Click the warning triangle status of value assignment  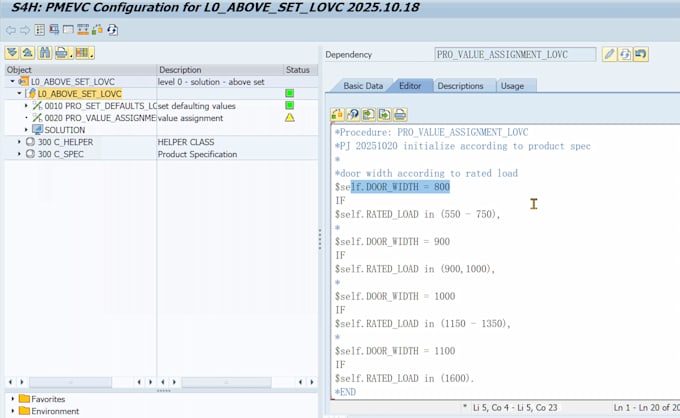point(290,118)
